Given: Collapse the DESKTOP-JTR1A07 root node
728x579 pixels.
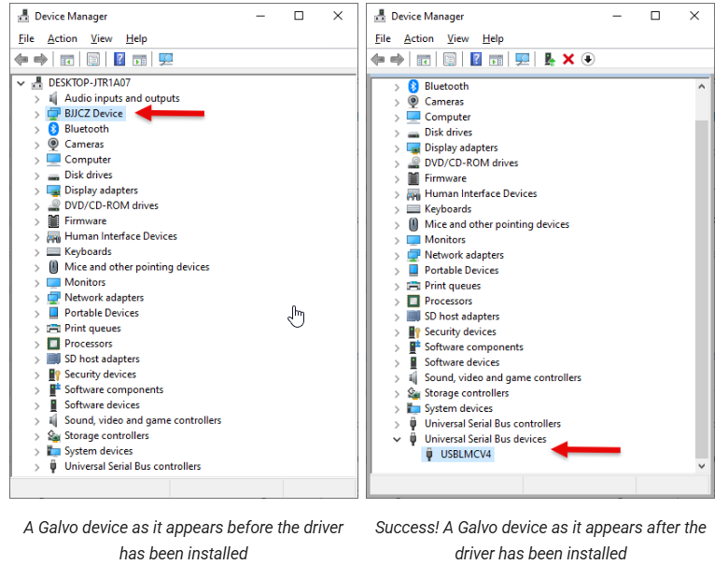Looking at the screenshot, I should click(21, 83).
